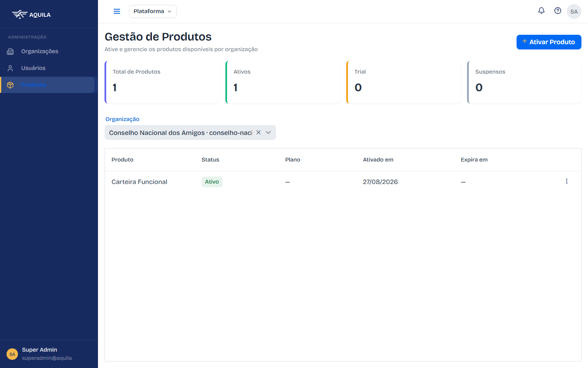Screen dimensions: 588x368
Task: Click the Ativado em column header
Action: click(x=378, y=159)
